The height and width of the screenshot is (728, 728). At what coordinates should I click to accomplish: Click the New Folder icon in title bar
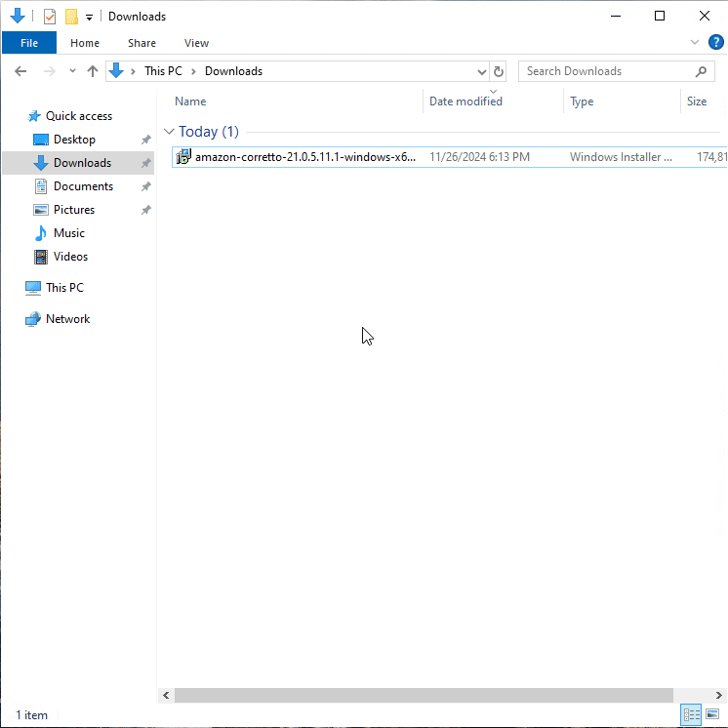click(71, 17)
